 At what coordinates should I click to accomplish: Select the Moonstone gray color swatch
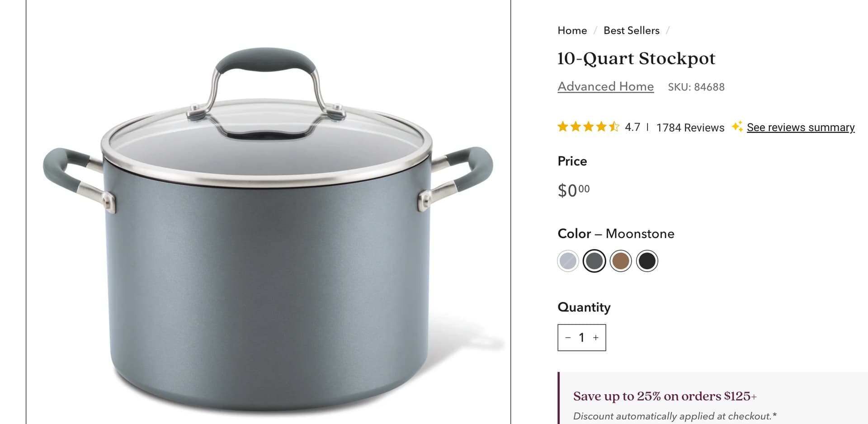pos(594,261)
